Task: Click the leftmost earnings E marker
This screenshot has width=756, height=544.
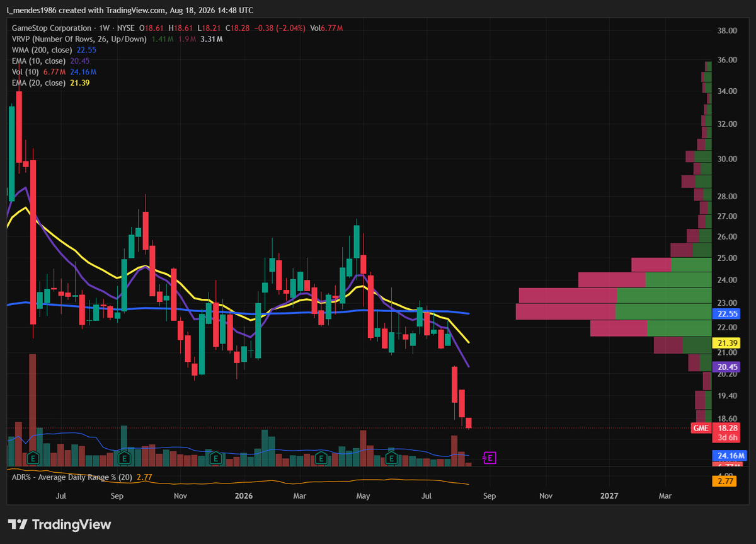Action: (33, 458)
